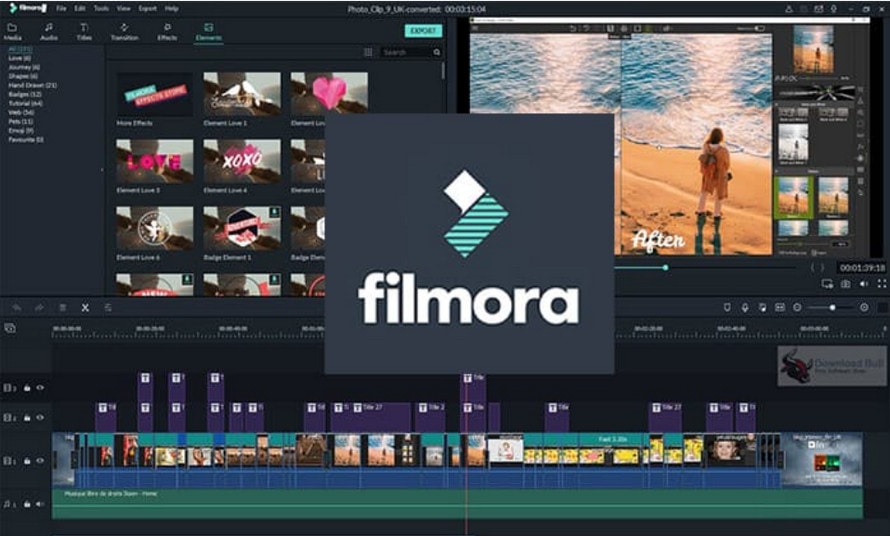Open the More Effects store thumbnail
The width and height of the screenshot is (890, 536).
coord(154,94)
